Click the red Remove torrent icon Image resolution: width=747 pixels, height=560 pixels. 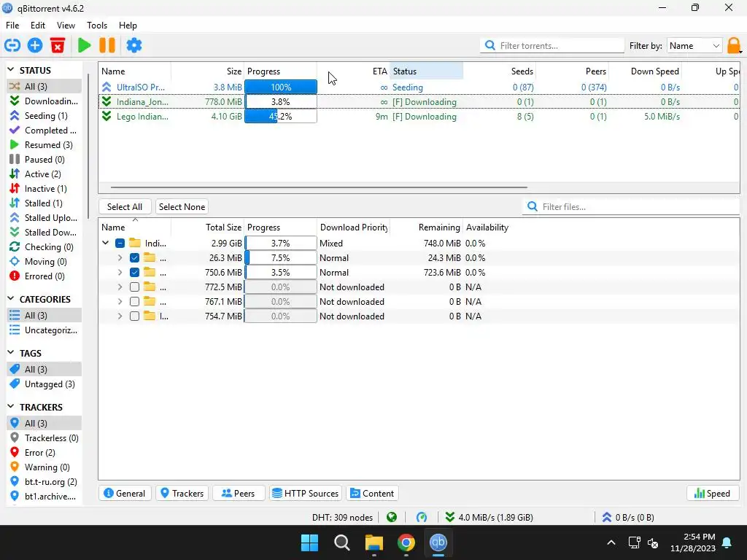(58, 46)
